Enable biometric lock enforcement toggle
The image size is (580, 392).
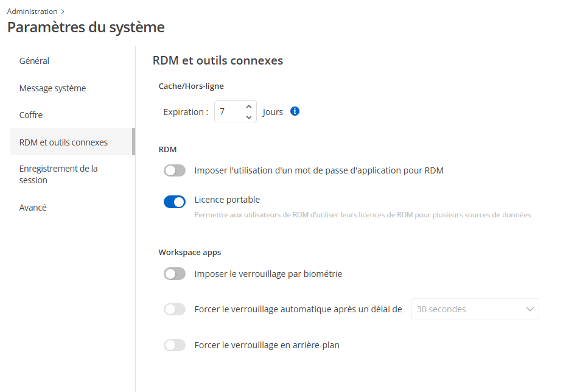[175, 274]
